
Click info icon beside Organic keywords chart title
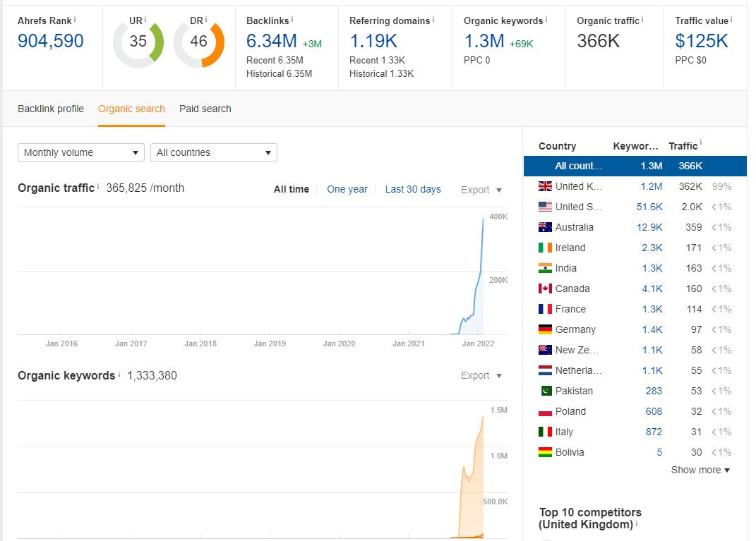[x=119, y=375]
